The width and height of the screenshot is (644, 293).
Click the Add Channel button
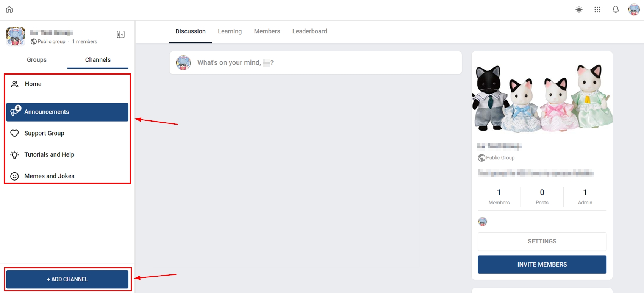[x=67, y=279]
